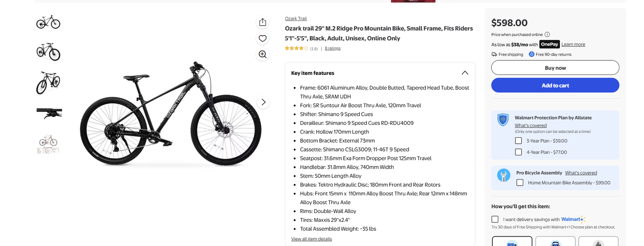Click the heart icon to favorite the bike

pyautogui.click(x=262, y=39)
